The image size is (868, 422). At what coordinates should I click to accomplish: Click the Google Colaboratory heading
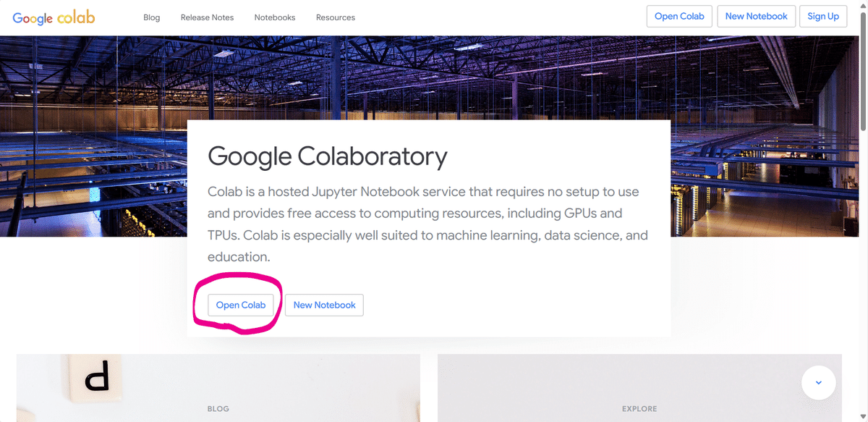[327, 156]
